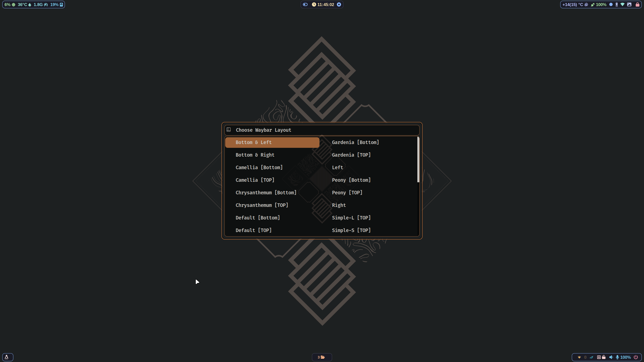Pick the Peony [TOP] layout
Screen dimensions: 644x362
(x=347, y=193)
